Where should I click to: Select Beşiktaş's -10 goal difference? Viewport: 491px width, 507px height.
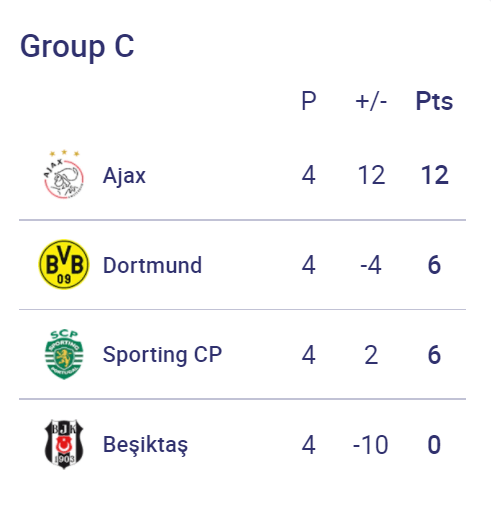point(371,445)
